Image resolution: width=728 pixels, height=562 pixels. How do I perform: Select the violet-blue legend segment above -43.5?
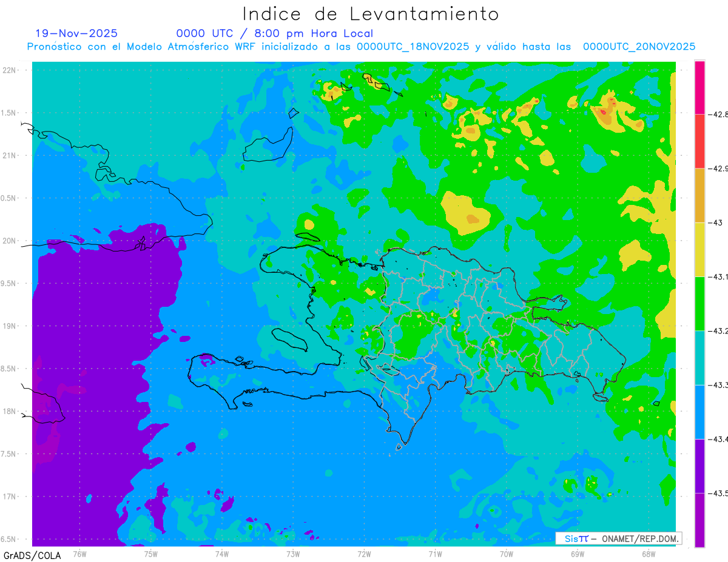[x=699, y=466]
